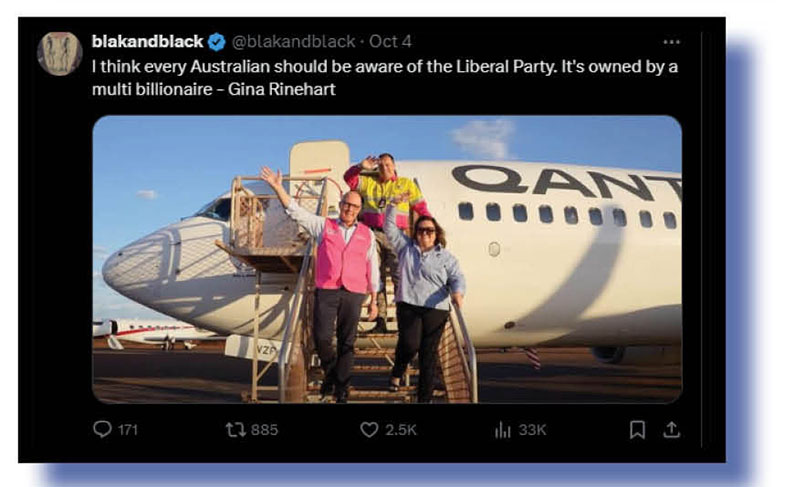The height and width of the screenshot is (487, 794).
Task: Click the reply speech bubble icon
Action: tap(102, 429)
